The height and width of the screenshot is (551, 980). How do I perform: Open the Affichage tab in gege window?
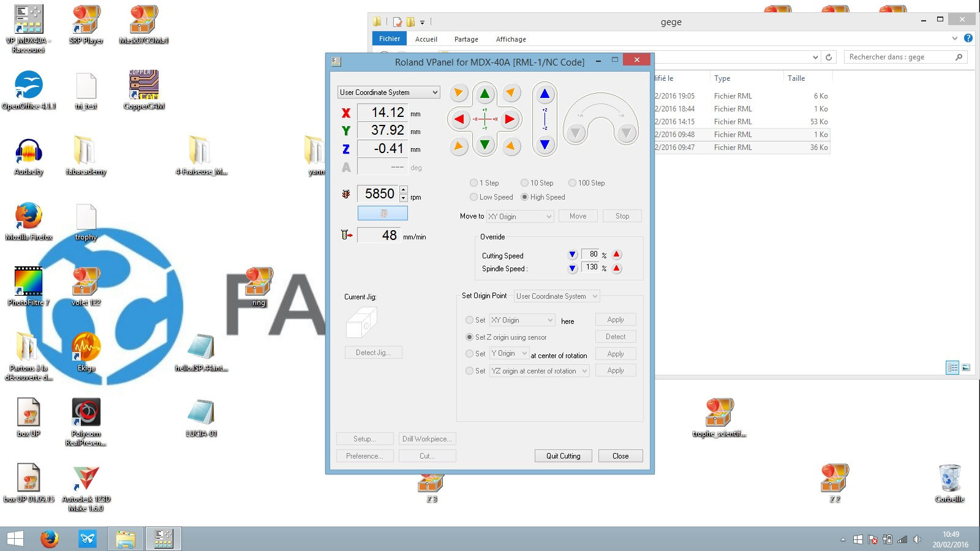[x=511, y=39]
